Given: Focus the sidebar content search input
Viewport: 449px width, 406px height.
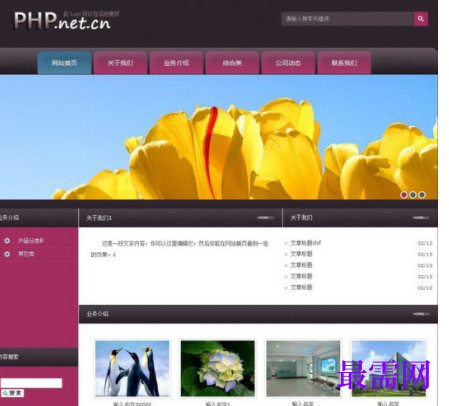Looking at the screenshot, I should pyautogui.click(x=31, y=383).
